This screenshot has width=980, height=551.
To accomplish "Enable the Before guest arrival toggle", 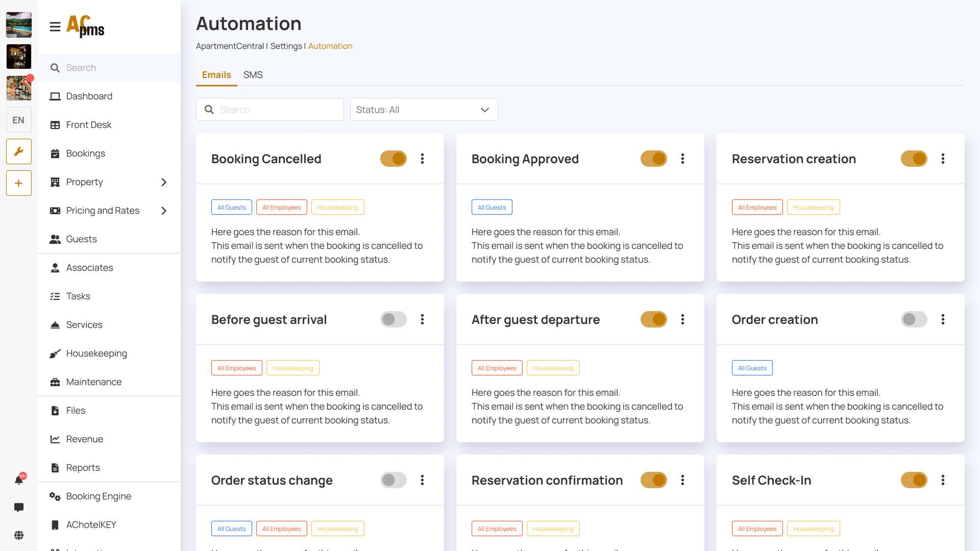I will pos(393,319).
